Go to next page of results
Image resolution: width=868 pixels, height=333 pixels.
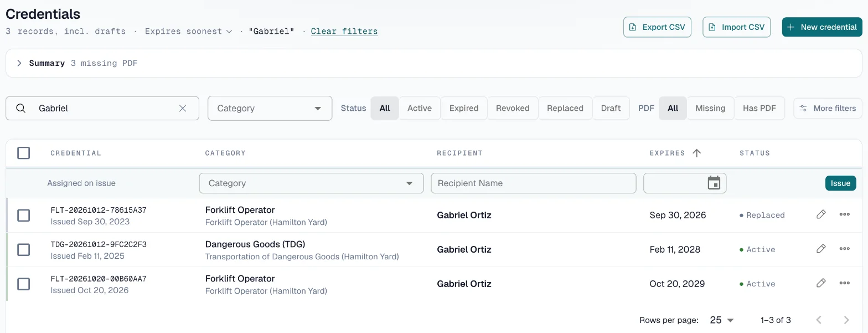846,320
